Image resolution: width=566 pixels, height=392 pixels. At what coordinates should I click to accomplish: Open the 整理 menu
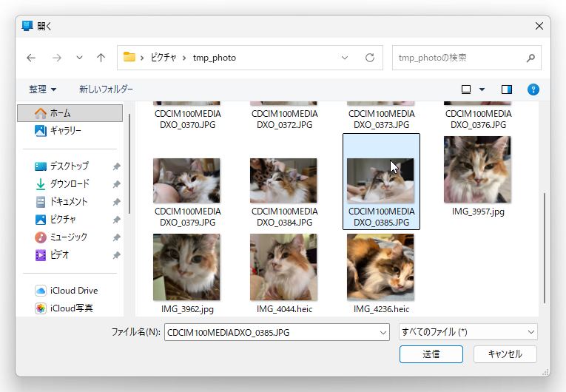pos(43,89)
